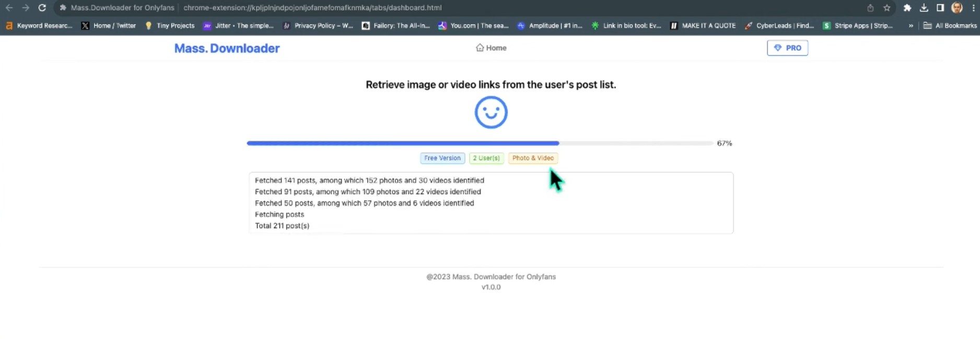The height and width of the screenshot is (339, 980).
Task: Expand hidden bookmarks chevron
Action: [x=911, y=26]
